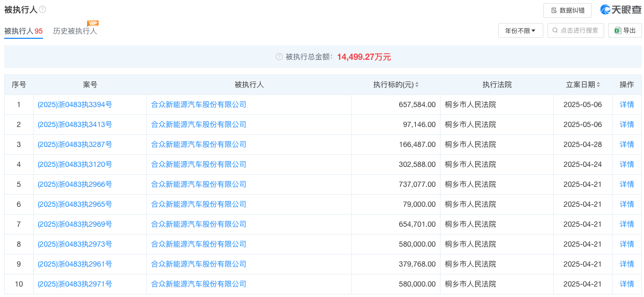Sort by 立案日期 column arrows
Viewport: 644px width, 297px height.
click(x=598, y=84)
